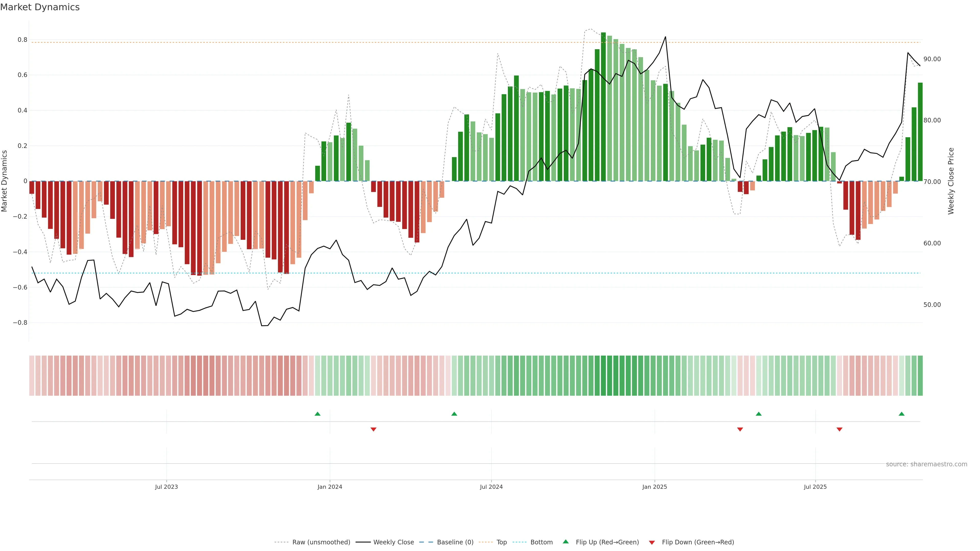Click the first red flip-down triangle marker
Screen dimensions: 980x551
(373, 429)
